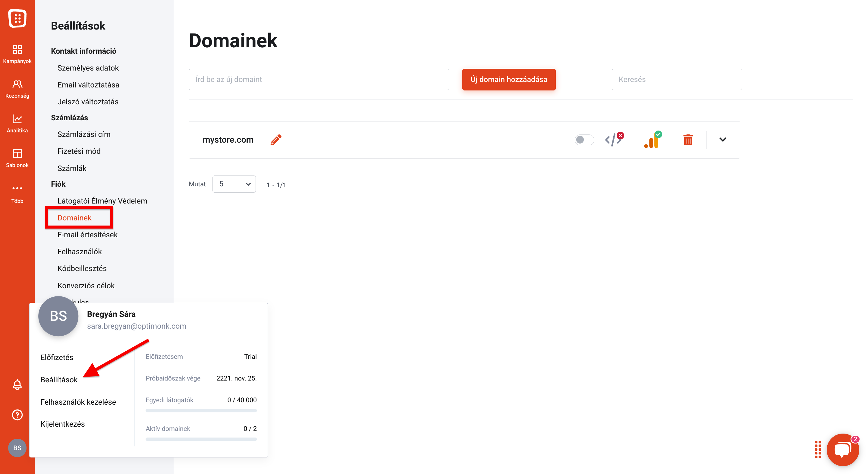The height and width of the screenshot is (474, 868).
Task: Focus the new domain input field
Action: 319,80
